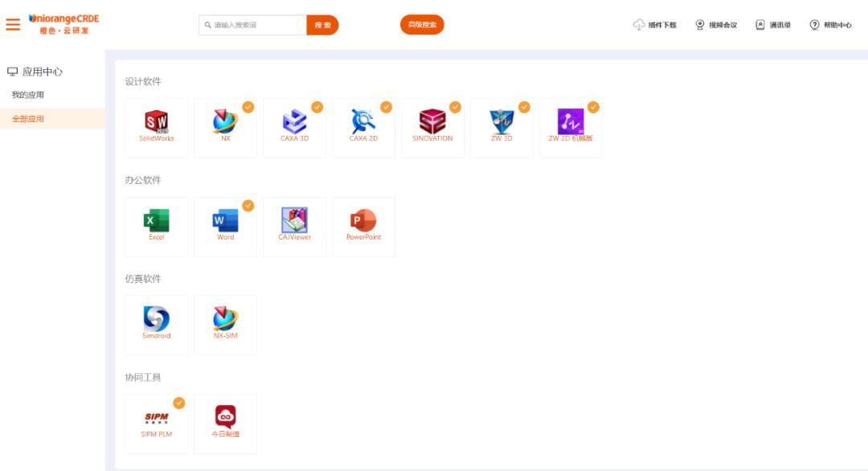Open the 视频会议 link
868x471 pixels.
click(x=723, y=25)
